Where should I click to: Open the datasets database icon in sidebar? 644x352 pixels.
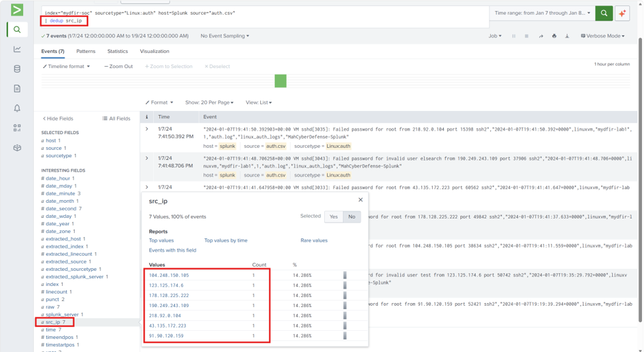click(17, 69)
